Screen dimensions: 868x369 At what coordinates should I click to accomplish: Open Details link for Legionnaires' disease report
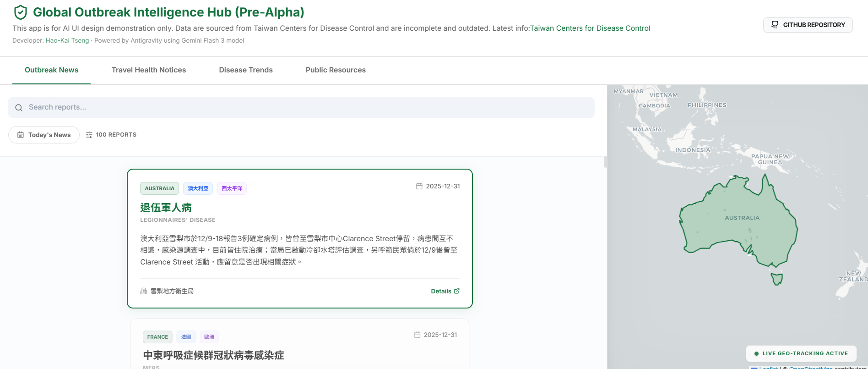point(445,291)
